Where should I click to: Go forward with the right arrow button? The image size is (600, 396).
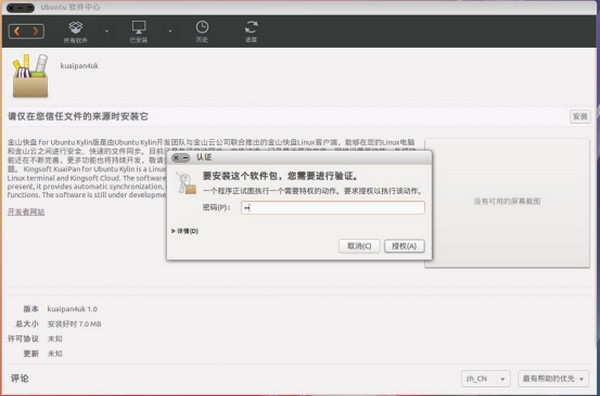35,31
